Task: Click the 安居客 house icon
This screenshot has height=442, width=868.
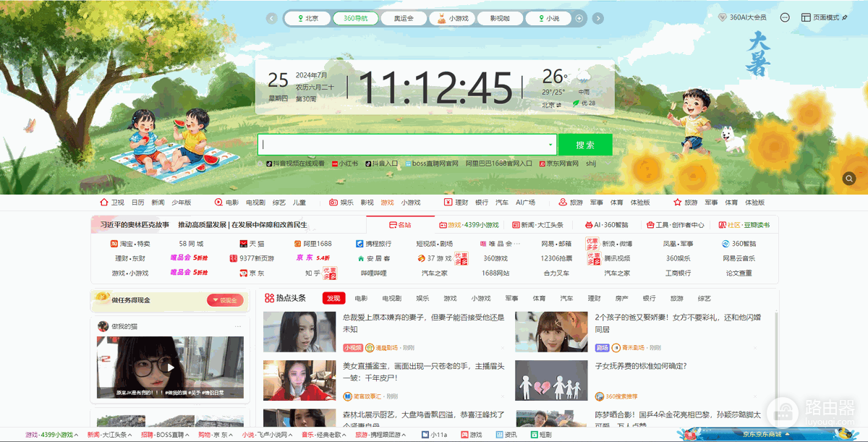Action: click(360, 258)
